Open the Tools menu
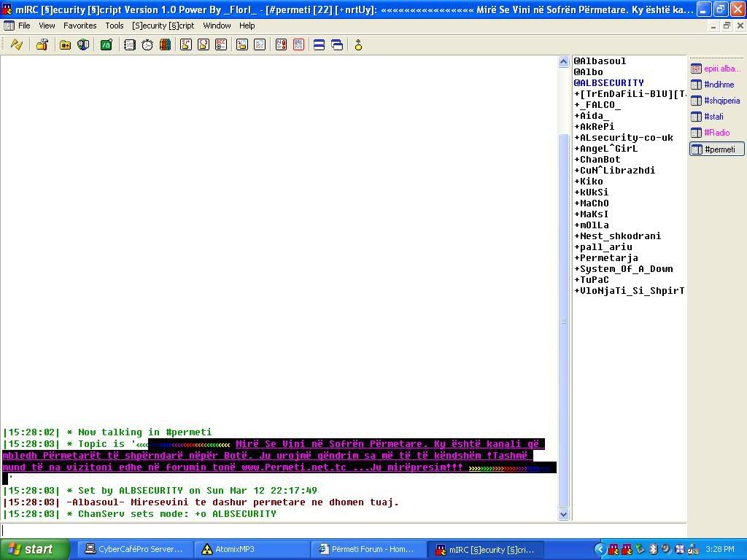 pos(115,26)
